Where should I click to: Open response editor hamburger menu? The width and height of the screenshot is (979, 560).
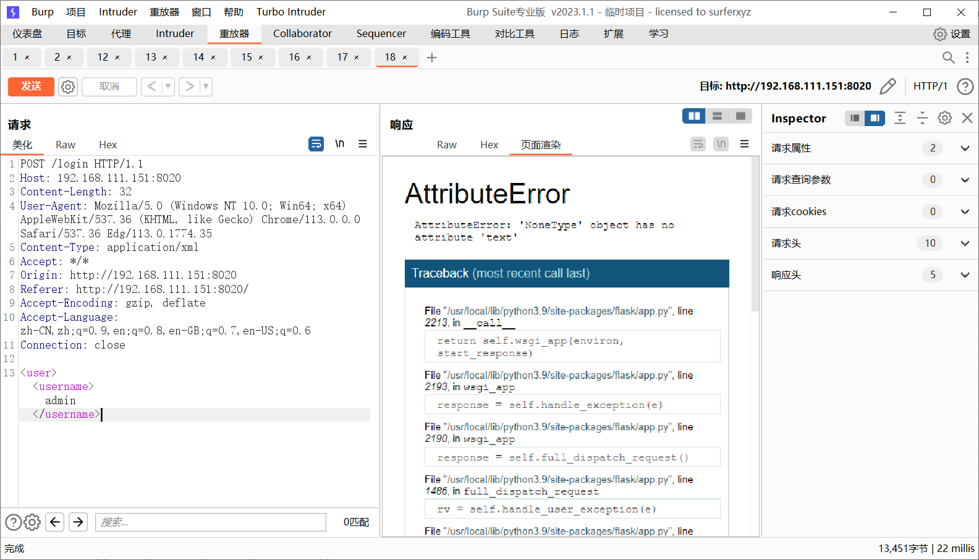[745, 144]
